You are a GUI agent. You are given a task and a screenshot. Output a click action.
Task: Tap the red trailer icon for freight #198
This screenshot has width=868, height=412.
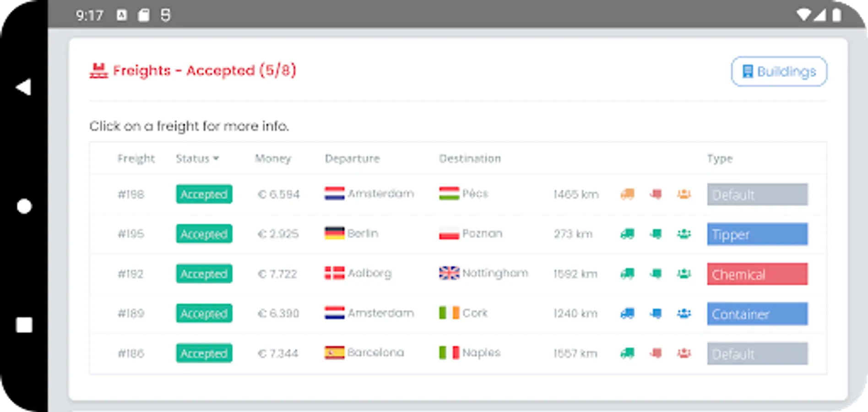click(x=656, y=194)
